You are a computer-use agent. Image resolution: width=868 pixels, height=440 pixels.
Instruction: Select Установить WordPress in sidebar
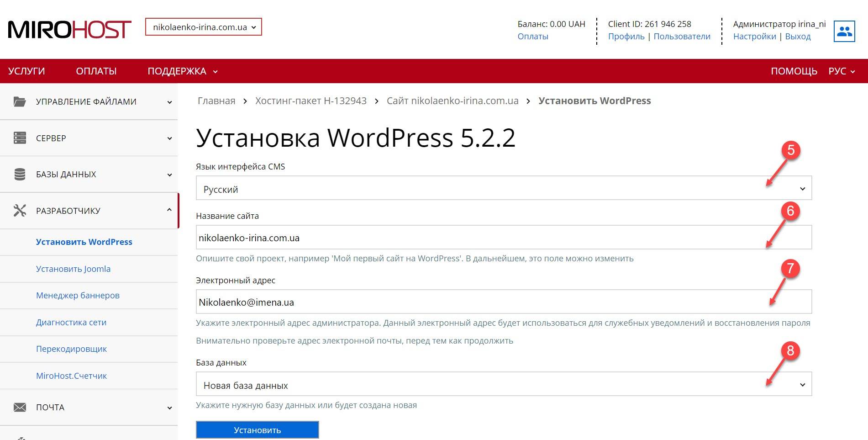[x=84, y=242]
